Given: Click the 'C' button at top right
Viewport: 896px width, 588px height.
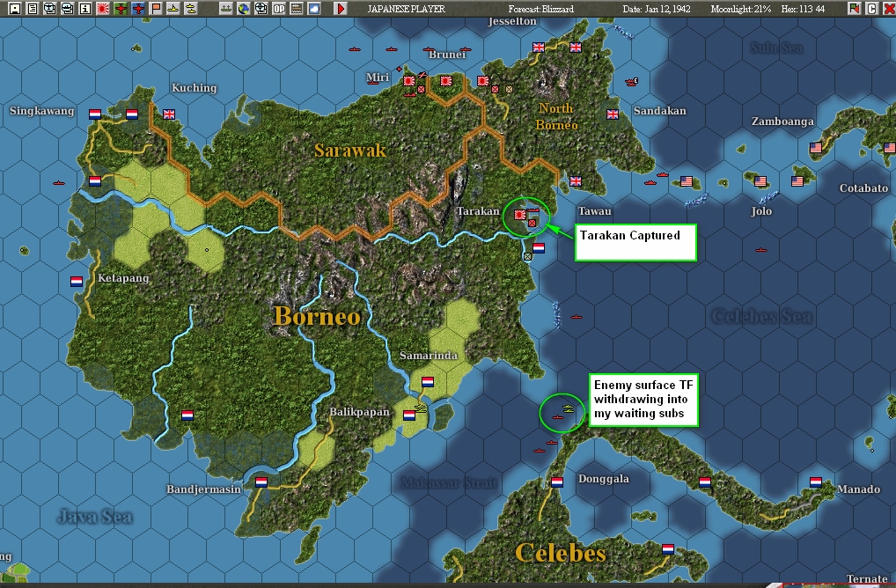Looking at the screenshot, I should (871, 9).
